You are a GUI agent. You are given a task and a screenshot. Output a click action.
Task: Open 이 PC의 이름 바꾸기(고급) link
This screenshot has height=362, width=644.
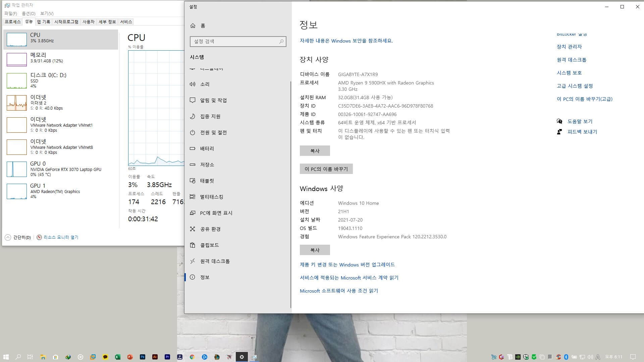585,99
